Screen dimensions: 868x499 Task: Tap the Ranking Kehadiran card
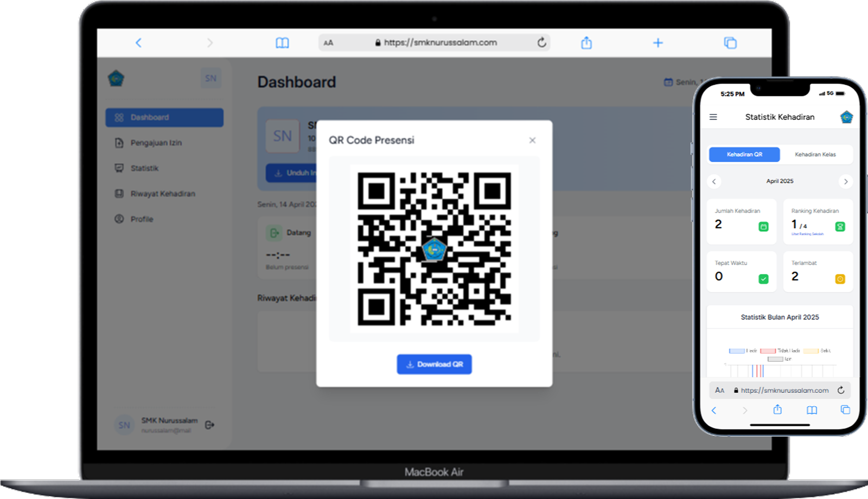coord(818,222)
